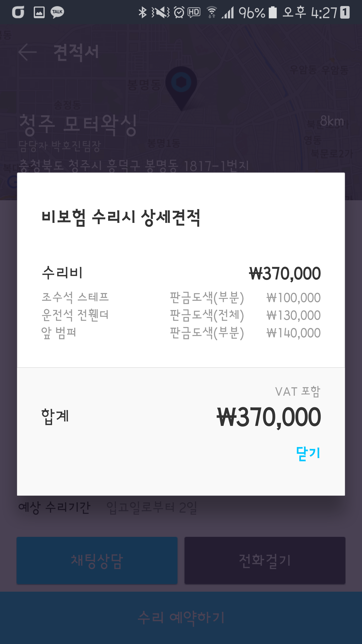This screenshot has width=362, height=644.
Task: Tap the 앞 범퍼 repair item
Action: 59,333
